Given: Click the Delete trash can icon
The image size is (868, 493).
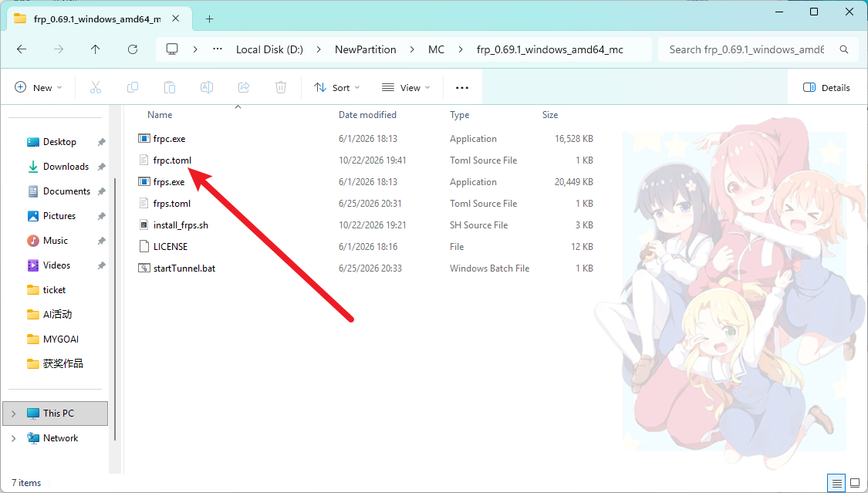Looking at the screenshot, I should pyautogui.click(x=281, y=87).
